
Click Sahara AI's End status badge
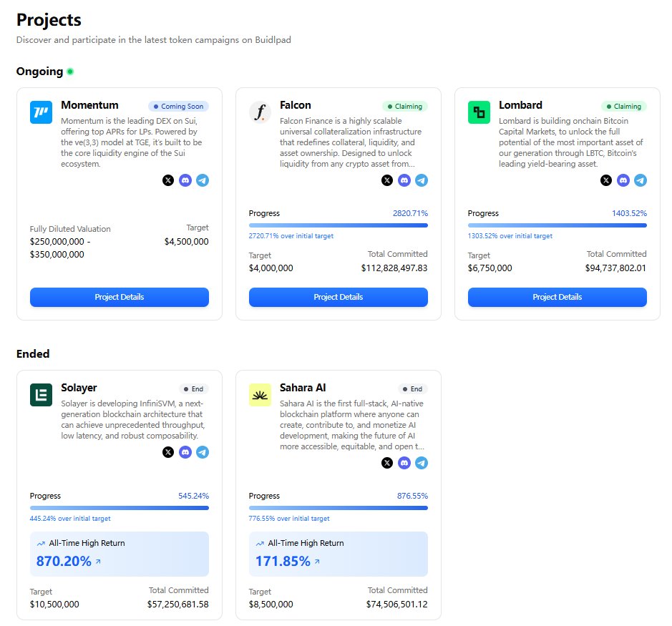point(413,389)
